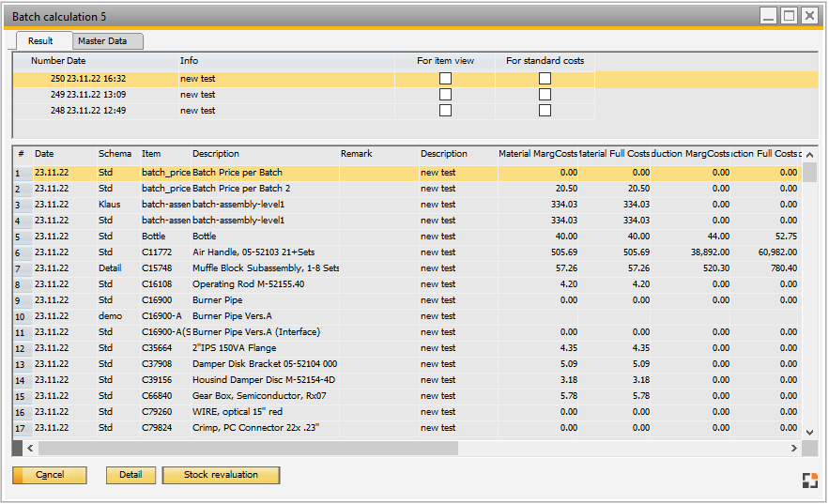Click the horizontal scrollbar right arrow
Image resolution: width=829 pixels, height=504 pixels.
[x=796, y=449]
